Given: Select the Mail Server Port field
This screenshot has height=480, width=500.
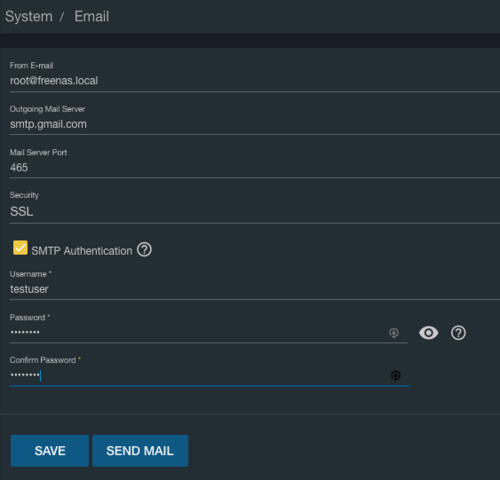Looking at the screenshot, I should pyautogui.click(x=255, y=168).
